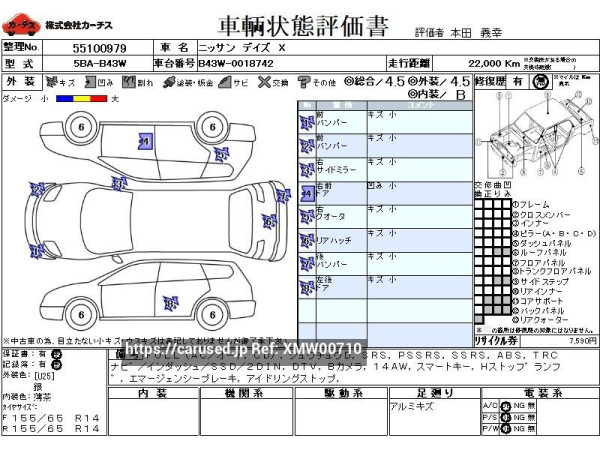Click the 整理No. value 55100979
The height and width of the screenshot is (450, 600).
99,48
